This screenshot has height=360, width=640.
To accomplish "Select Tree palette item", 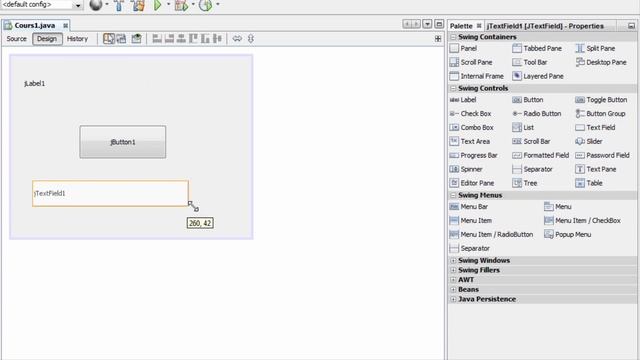I will pos(525,183).
